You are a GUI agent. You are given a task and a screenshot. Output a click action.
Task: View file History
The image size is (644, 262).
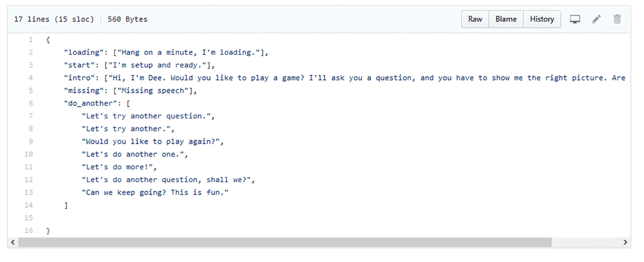[542, 19]
